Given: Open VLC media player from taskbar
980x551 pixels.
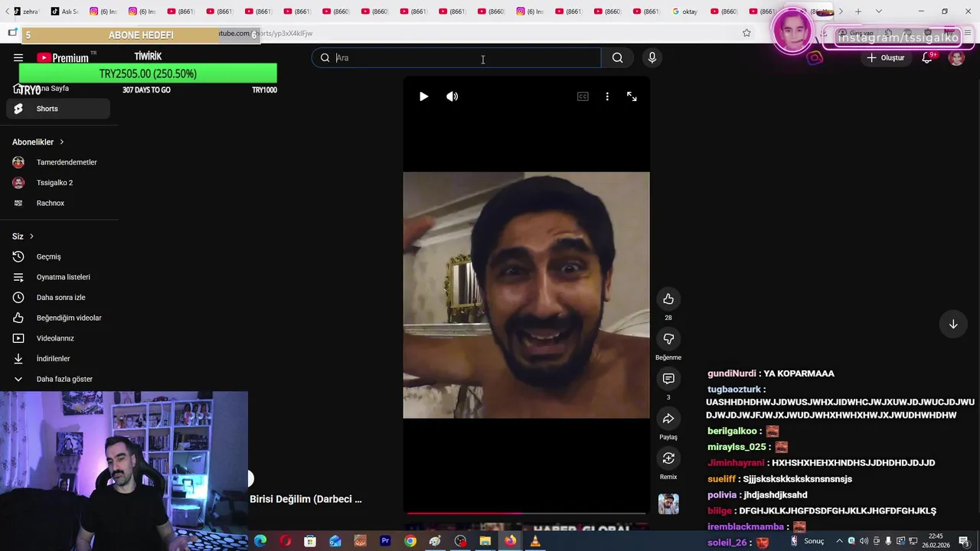Looking at the screenshot, I should [535, 541].
